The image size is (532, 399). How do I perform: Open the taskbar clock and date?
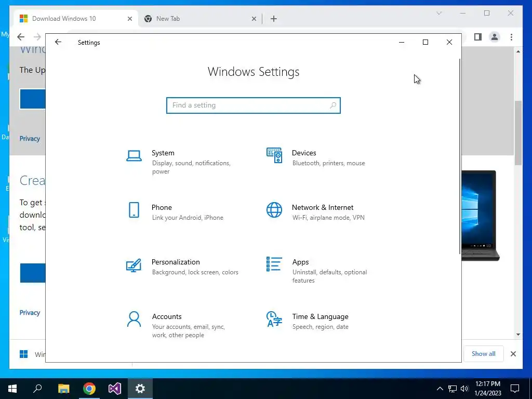[488, 389]
